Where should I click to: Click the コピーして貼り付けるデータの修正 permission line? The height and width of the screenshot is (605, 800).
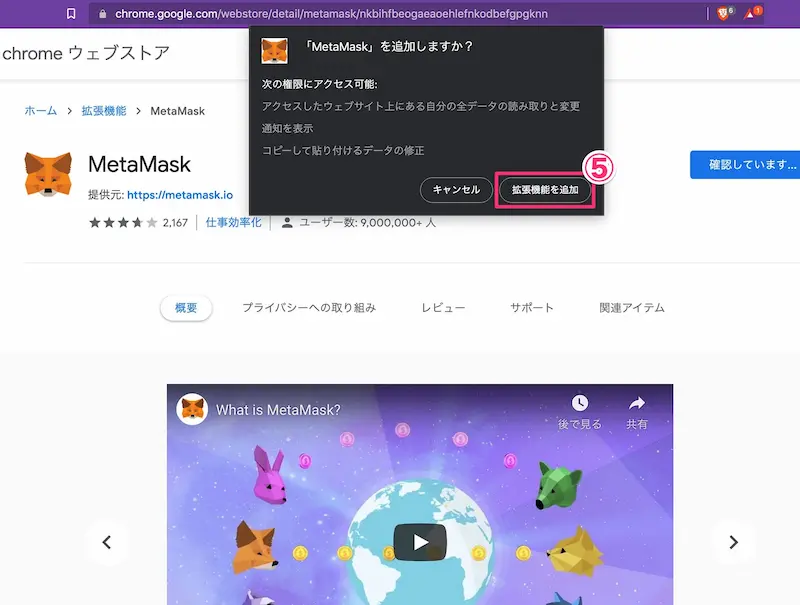[x=343, y=150]
